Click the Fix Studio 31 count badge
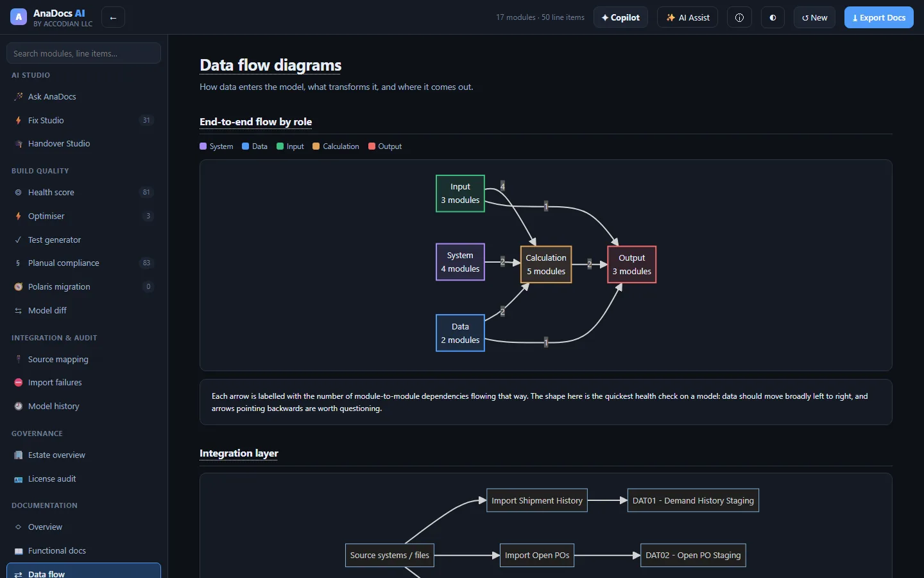 [x=146, y=120]
